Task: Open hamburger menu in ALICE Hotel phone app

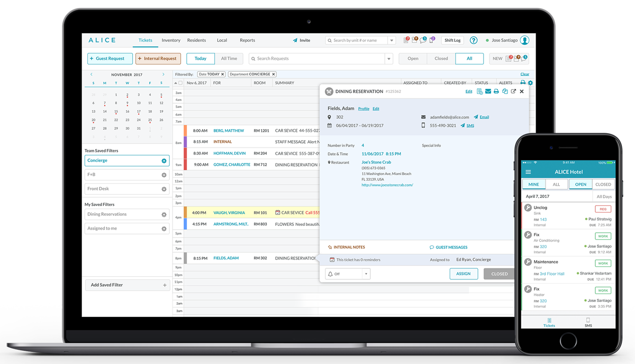Action: click(528, 172)
